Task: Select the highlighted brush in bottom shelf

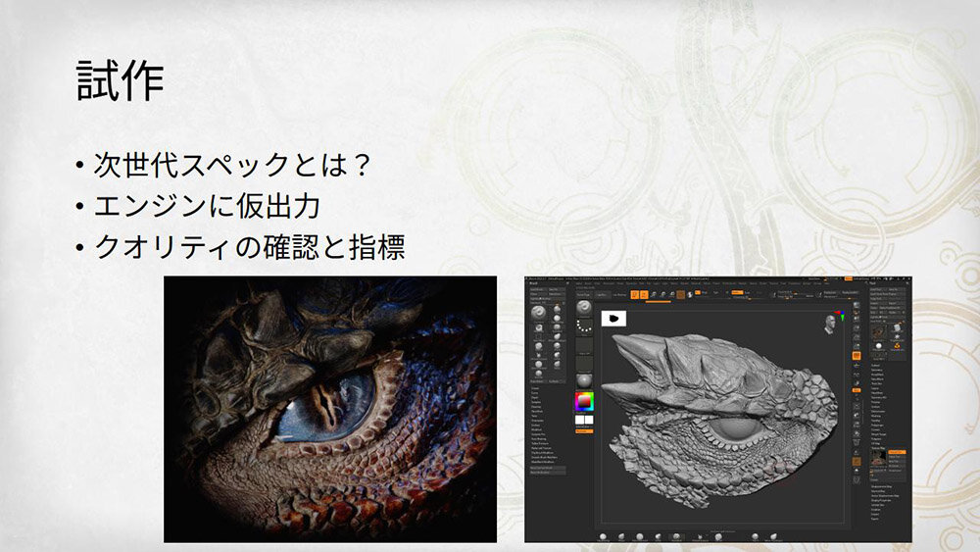Action: [676, 536]
